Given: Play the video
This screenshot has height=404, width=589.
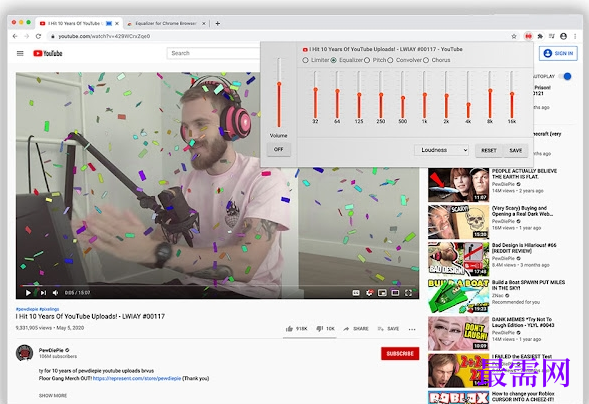Looking at the screenshot, I should (x=28, y=292).
